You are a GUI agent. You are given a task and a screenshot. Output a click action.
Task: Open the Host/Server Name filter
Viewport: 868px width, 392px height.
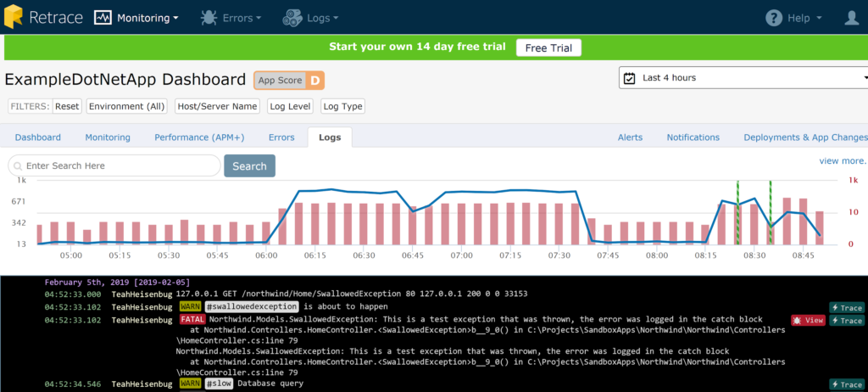(217, 106)
